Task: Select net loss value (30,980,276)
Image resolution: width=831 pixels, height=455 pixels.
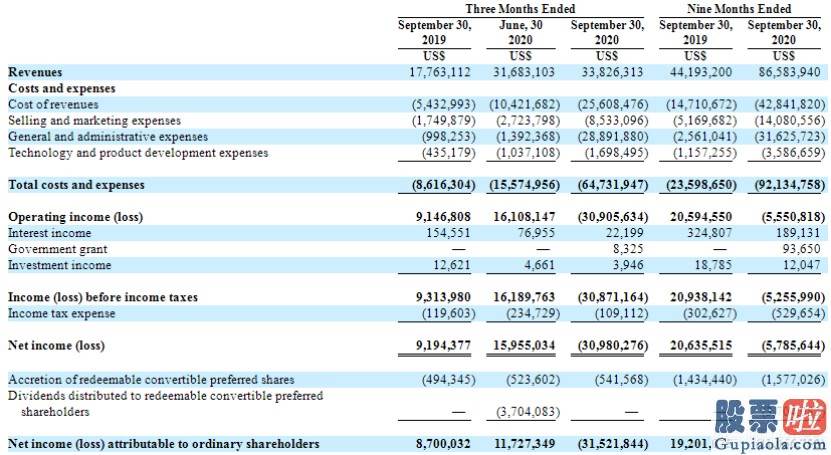Action: click(x=613, y=346)
